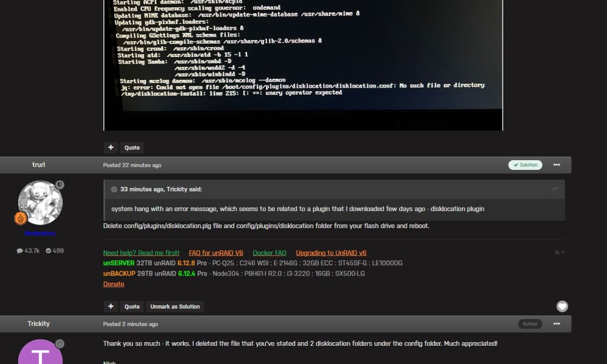Click trurl's avatar picture
The width and height of the screenshot is (607, 364).
tap(40, 203)
